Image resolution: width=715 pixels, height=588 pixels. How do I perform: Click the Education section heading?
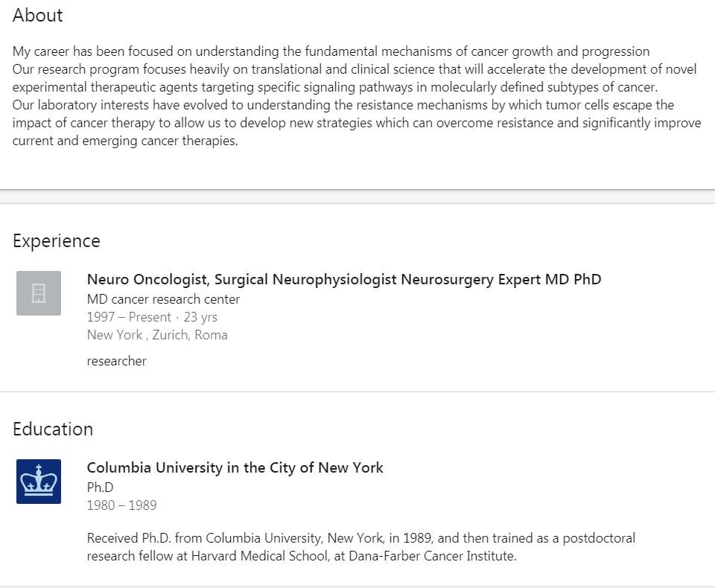[52, 429]
